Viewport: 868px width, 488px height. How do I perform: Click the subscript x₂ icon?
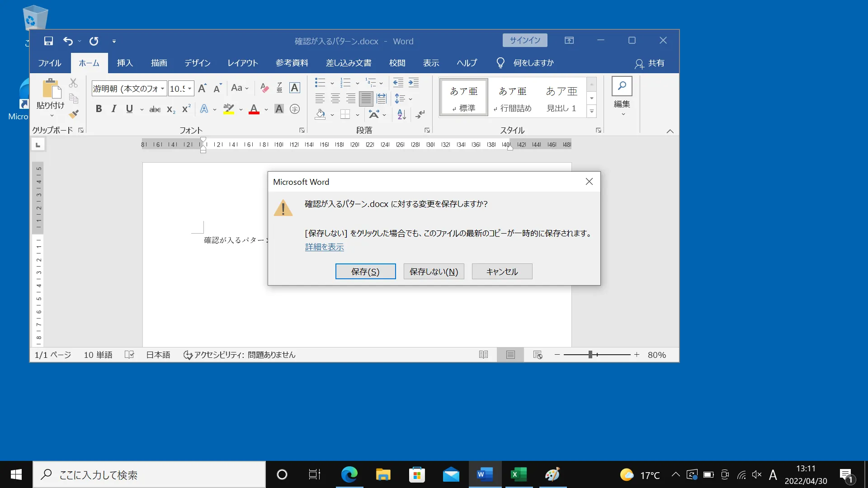[171, 109]
